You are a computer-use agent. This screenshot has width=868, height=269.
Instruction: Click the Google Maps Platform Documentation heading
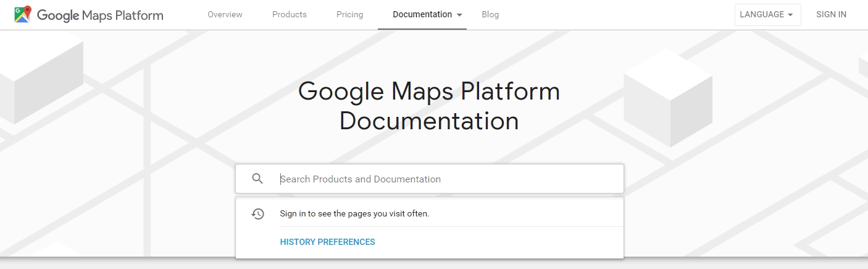click(x=429, y=106)
